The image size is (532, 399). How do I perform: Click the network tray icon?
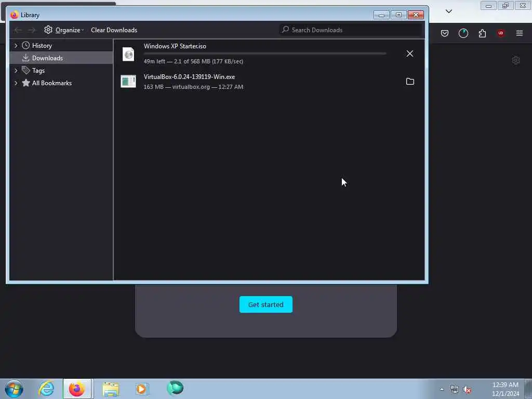pyautogui.click(x=454, y=390)
